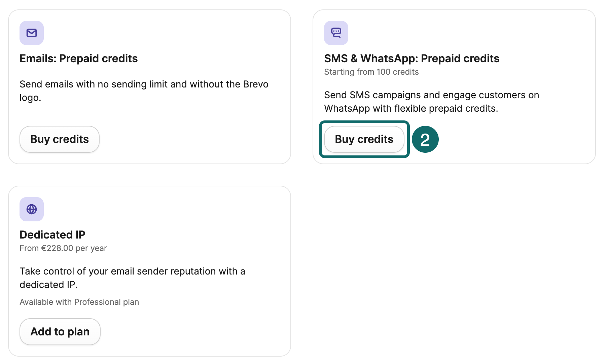Select the 'SMS & WhatsApp: Prepaid credits' heading
The height and width of the screenshot is (364, 607).
412,59
